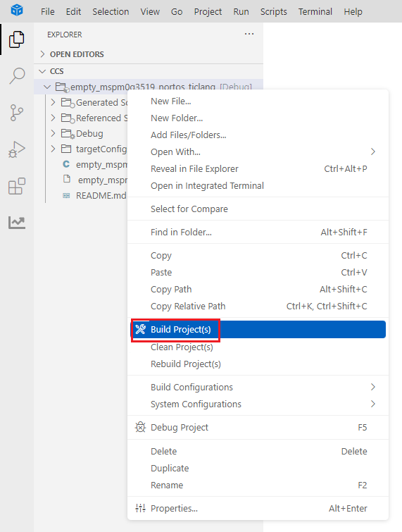
Task: Click the blank file icon of the empty_mspm file
Action: (x=67, y=179)
